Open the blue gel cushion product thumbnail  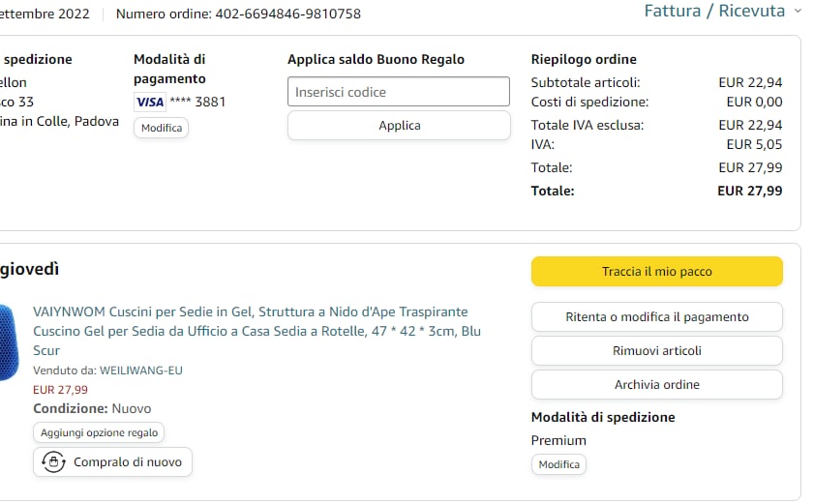coord(8,341)
